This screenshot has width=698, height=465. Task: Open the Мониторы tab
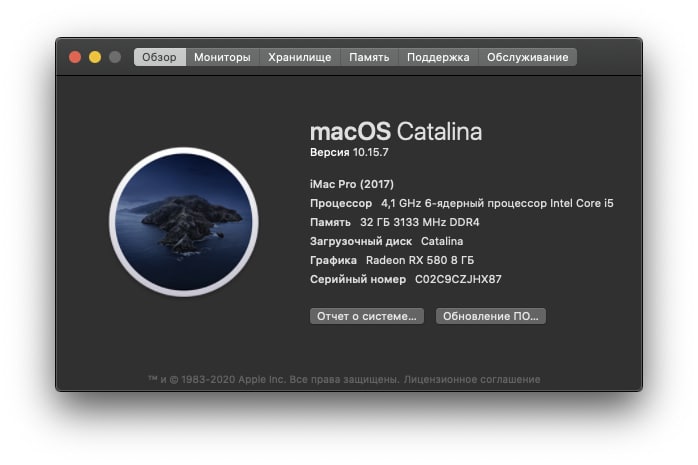coord(222,57)
